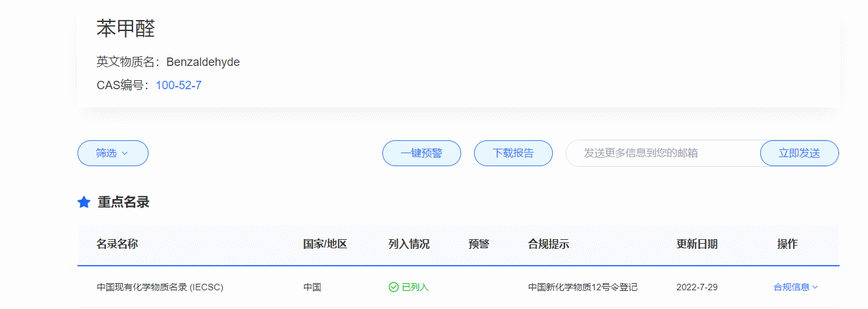This screenshot has height=309, width=868.
Task: Select the 国家/地区 column header
Action: [x=325, y=244]
